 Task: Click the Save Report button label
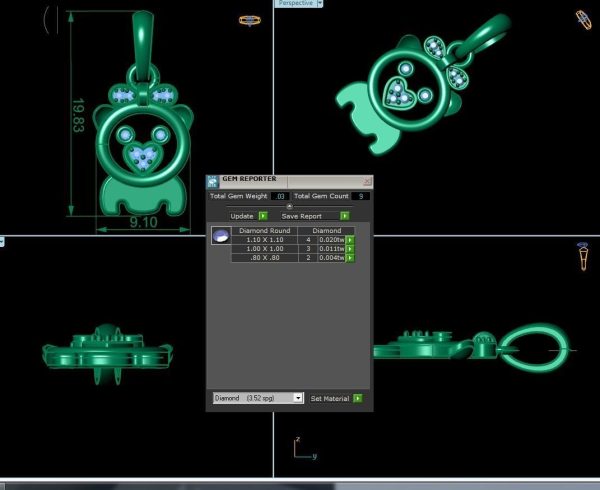click(302, 216)
